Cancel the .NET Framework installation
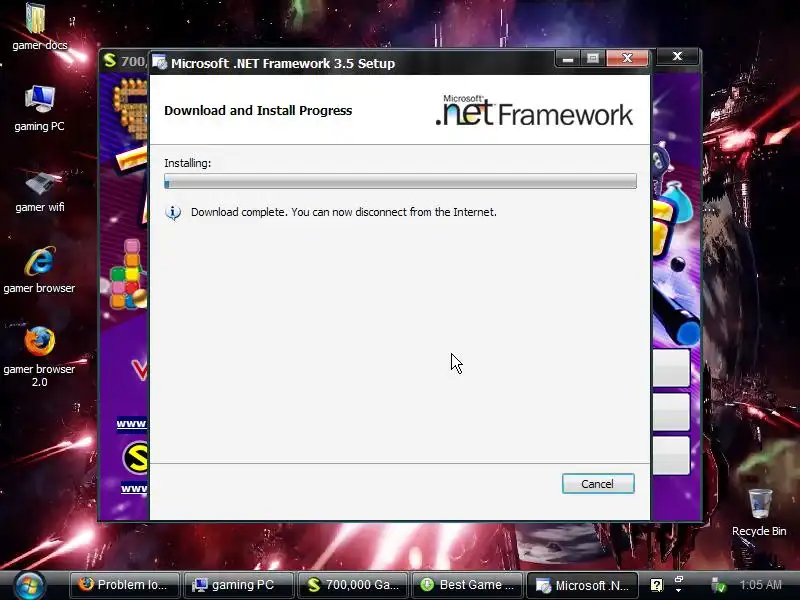Screen dimensions: 800x600 598,484
